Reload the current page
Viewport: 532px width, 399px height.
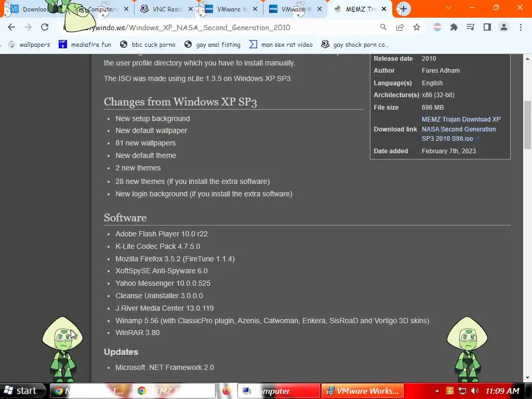coord(45,27)
